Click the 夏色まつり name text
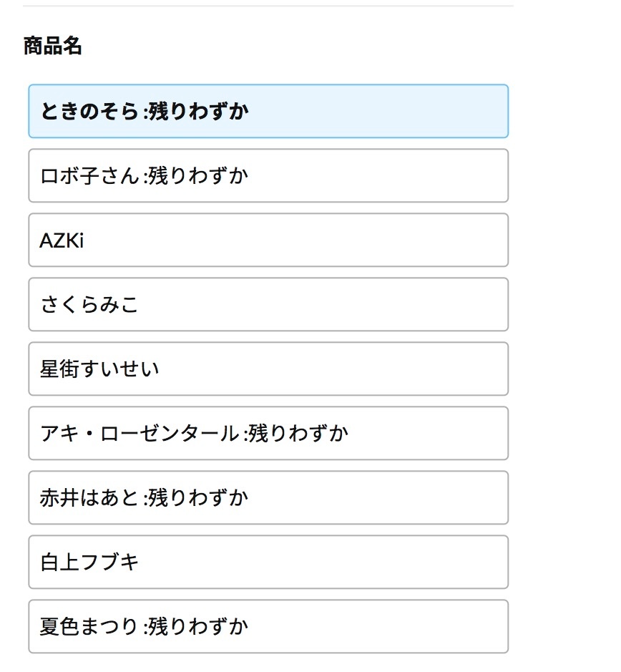Viewport: 621px width, 672px height. pos(89,626)
